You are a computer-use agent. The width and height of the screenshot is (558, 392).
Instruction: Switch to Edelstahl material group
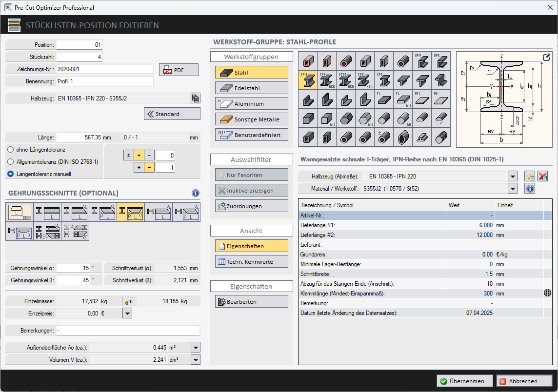click(252, 88)
